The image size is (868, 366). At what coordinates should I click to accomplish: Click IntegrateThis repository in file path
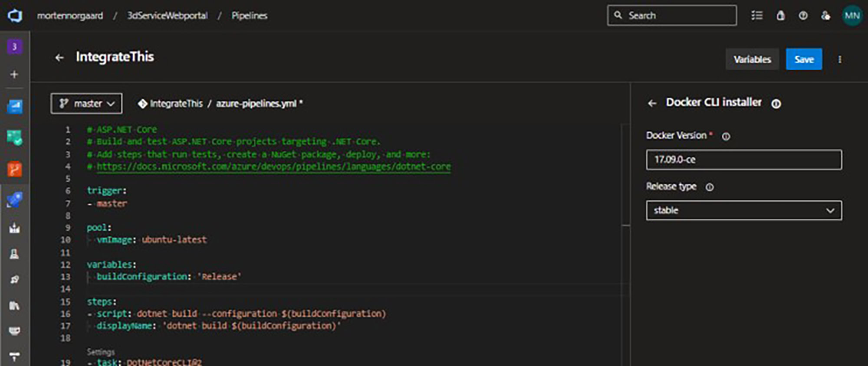(x=176, y=104)
